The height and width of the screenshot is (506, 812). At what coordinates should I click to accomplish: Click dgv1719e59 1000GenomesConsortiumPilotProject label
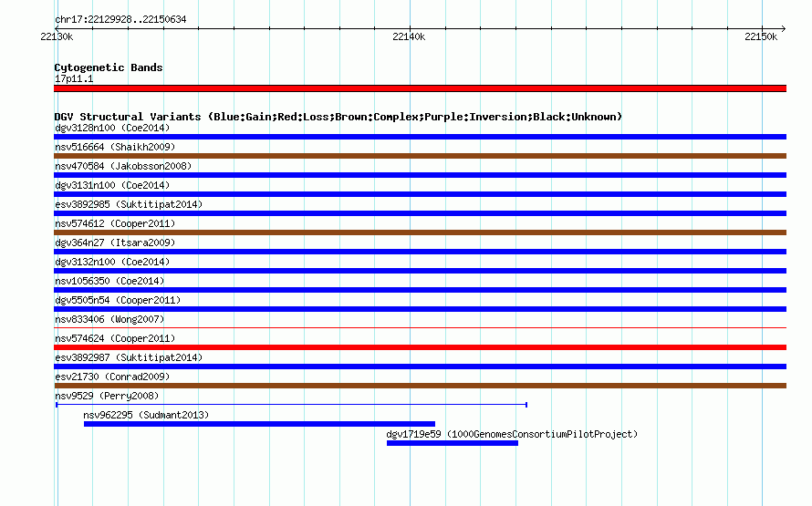(x=512, y=434)
